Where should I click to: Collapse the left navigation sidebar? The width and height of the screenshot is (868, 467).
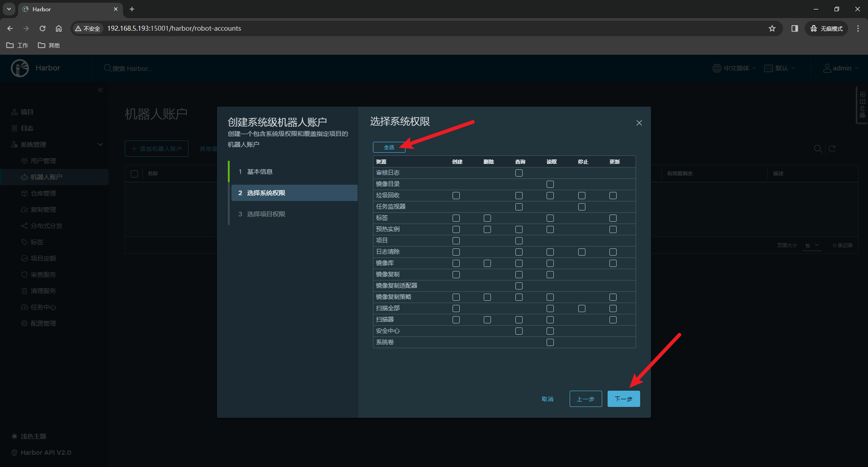click(100, 90)
